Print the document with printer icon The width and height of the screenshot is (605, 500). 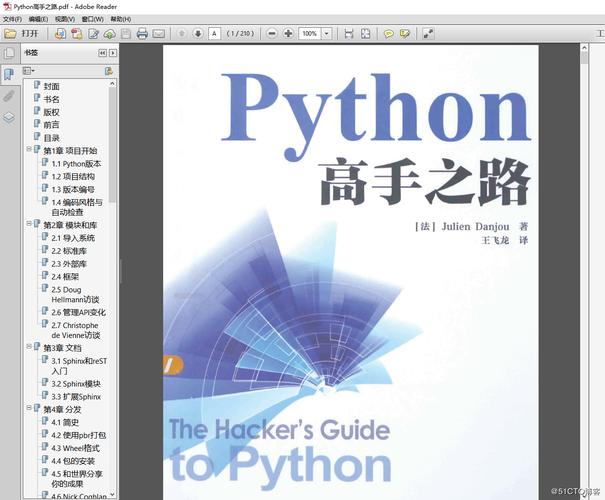coord(142,34)
